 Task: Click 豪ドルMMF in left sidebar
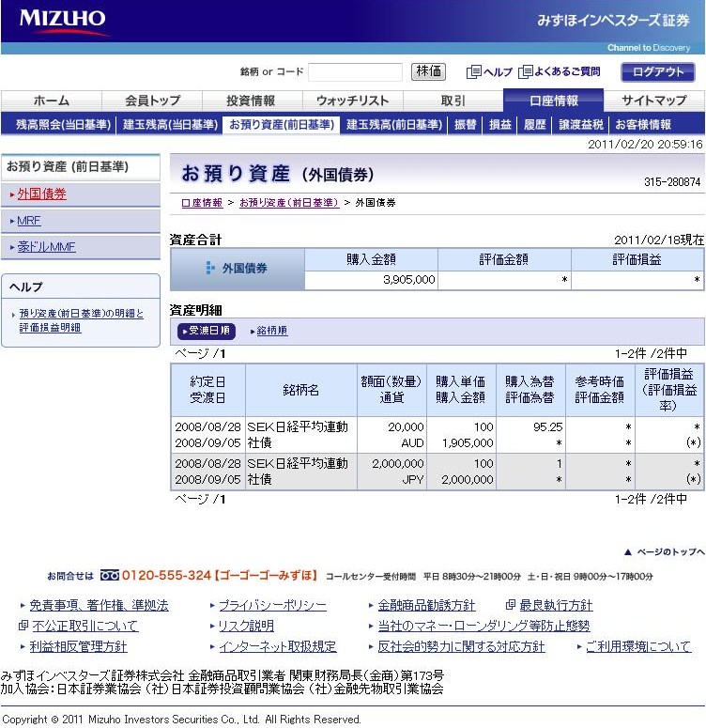tap(46, 247)
